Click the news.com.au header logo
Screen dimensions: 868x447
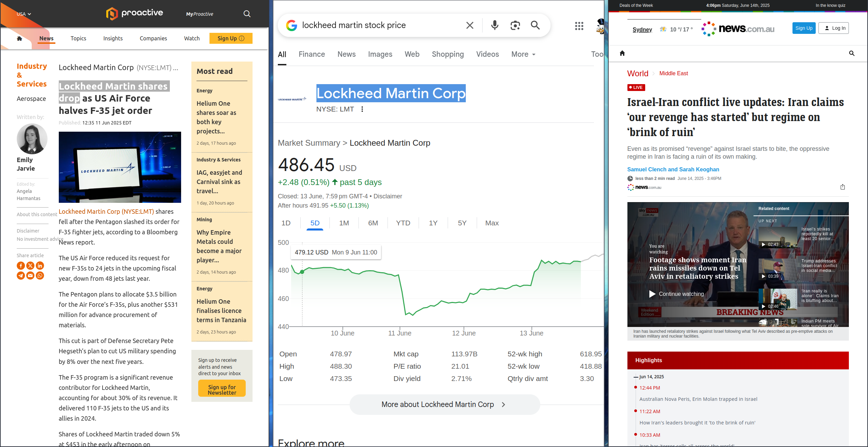pyautogui.click(x=738, y=29)
